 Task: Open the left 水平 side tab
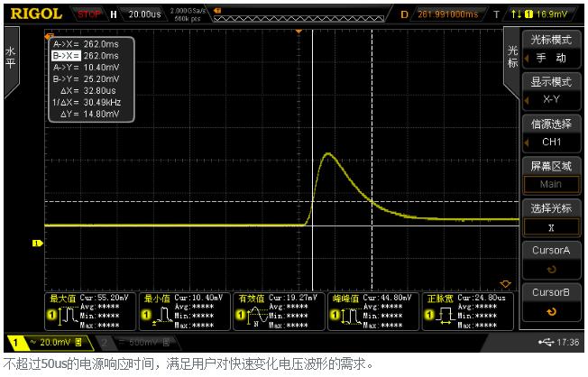tap(10, 58)
